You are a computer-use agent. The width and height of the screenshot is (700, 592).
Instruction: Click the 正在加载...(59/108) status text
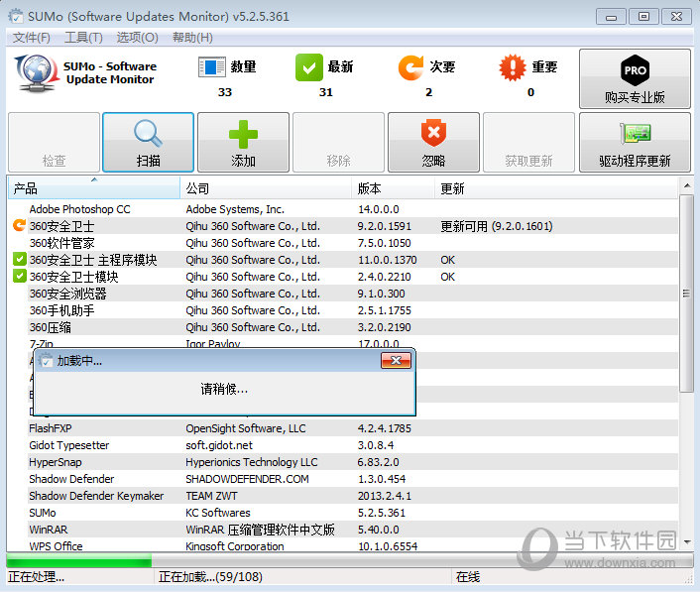210,577
